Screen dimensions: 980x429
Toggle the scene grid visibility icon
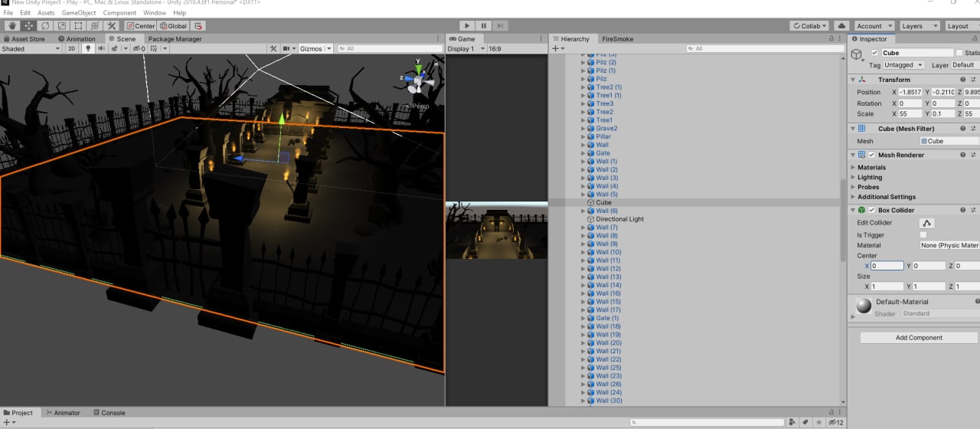(155, 48)
